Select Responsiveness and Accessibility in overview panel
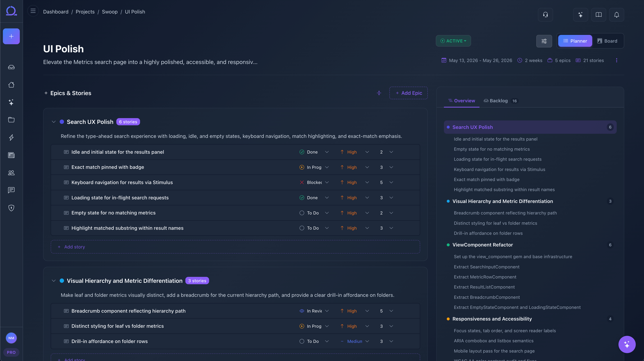Image resolution: width=644 pixels, height=361 pixels. [530, 319]
